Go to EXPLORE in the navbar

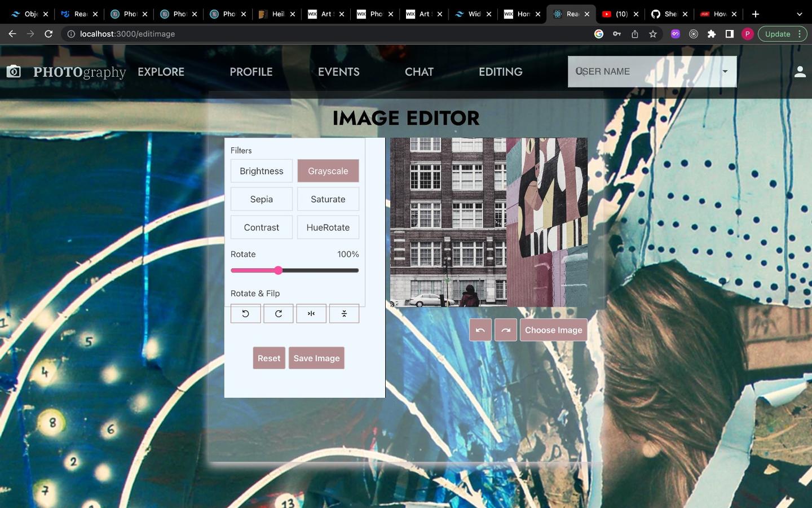coord(161,72)
